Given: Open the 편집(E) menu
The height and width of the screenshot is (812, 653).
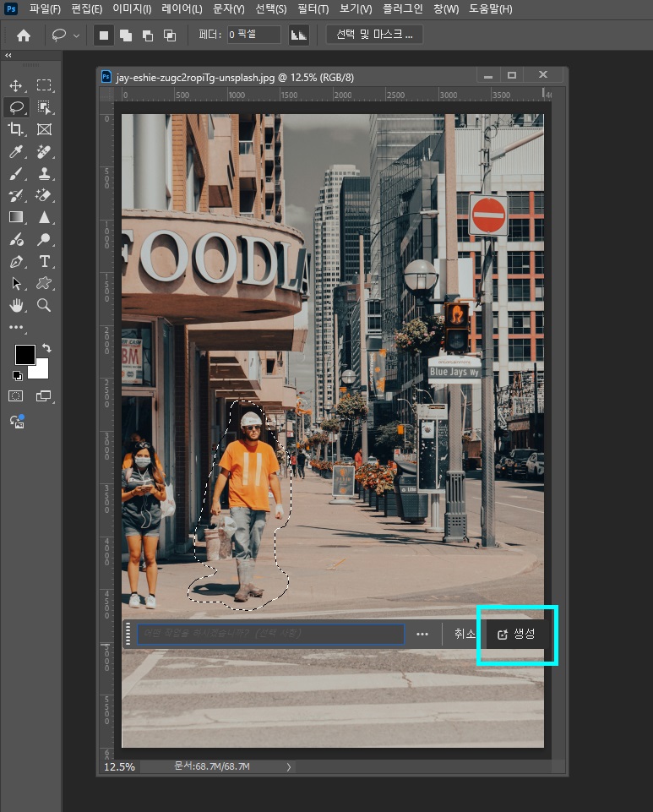Looking at the screenshot, I should click(x=86, y=8).
